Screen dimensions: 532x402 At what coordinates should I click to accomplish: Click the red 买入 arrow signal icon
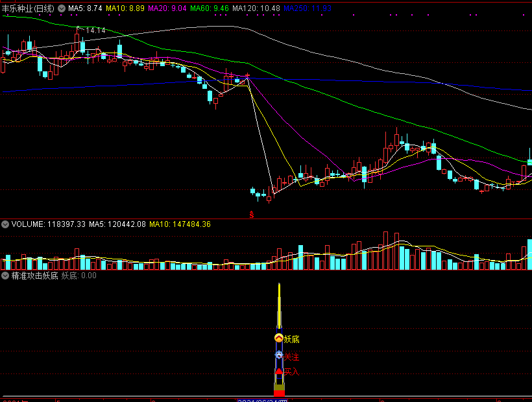point(279,372)
